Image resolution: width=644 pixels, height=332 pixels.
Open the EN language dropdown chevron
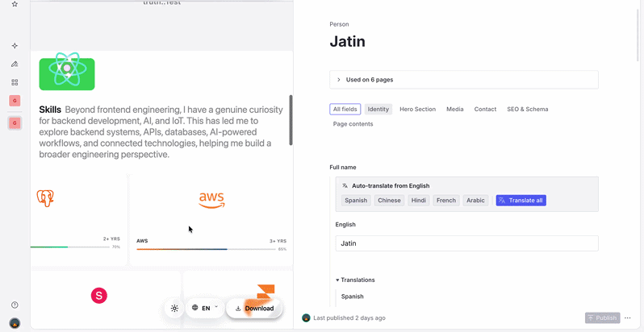click(x=216, y=307)
